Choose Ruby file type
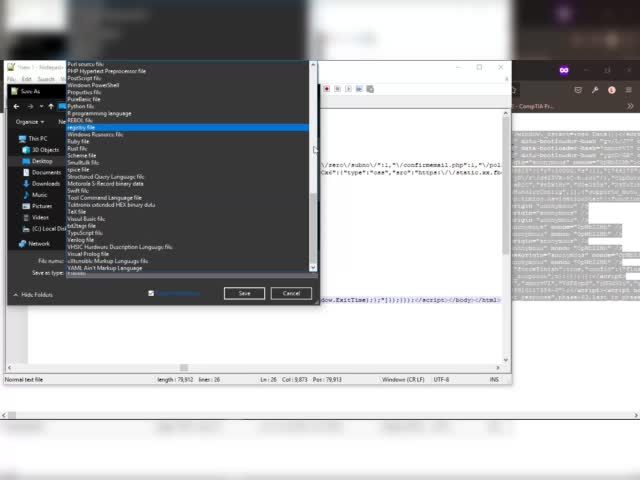Screen dimensions: 640x480 point(187,142)
